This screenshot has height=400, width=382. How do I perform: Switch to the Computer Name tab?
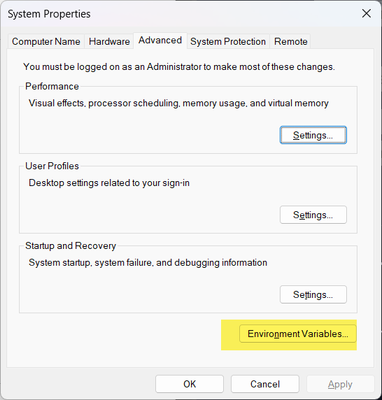coord(46,42)
